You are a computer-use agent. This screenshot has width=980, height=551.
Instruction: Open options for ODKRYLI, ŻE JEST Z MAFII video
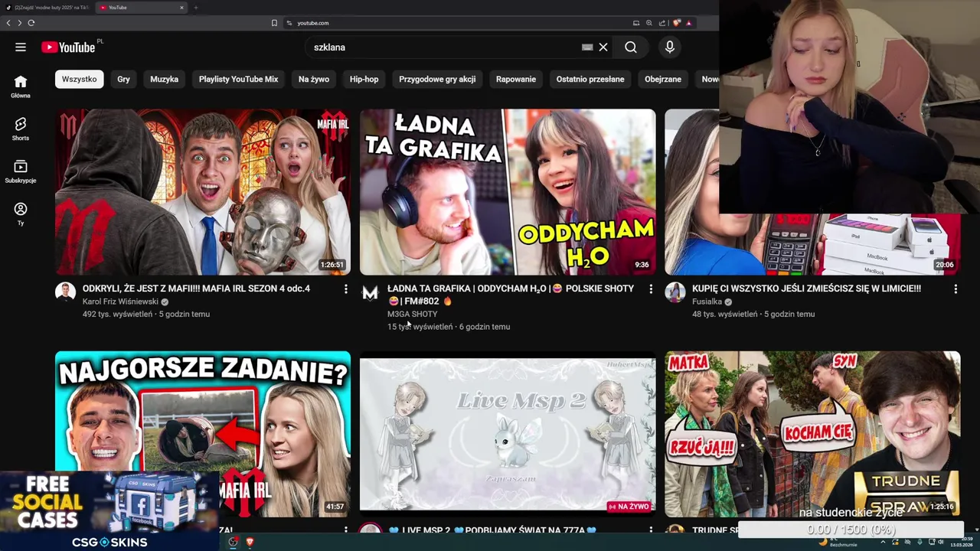tap(346, 289)
